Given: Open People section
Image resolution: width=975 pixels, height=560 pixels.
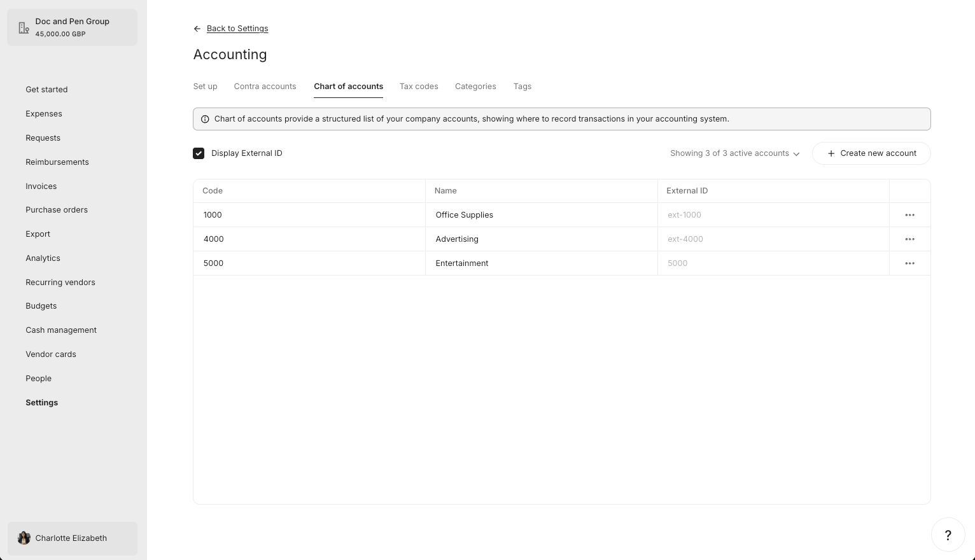Looking at the screenshot, I should tap(38, 379).
